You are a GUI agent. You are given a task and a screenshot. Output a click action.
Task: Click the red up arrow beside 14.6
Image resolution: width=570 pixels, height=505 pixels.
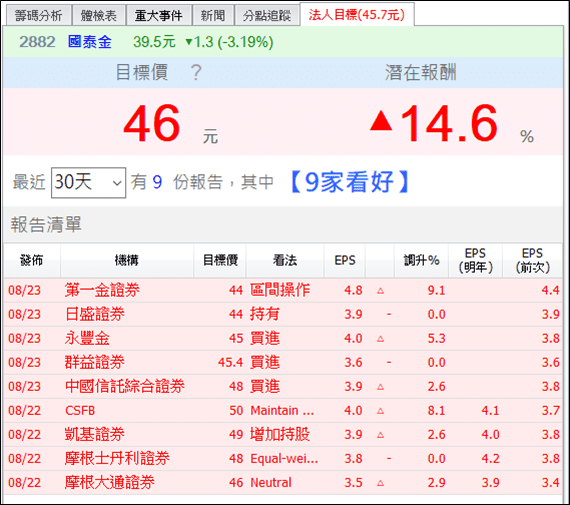tap(381, 120)
